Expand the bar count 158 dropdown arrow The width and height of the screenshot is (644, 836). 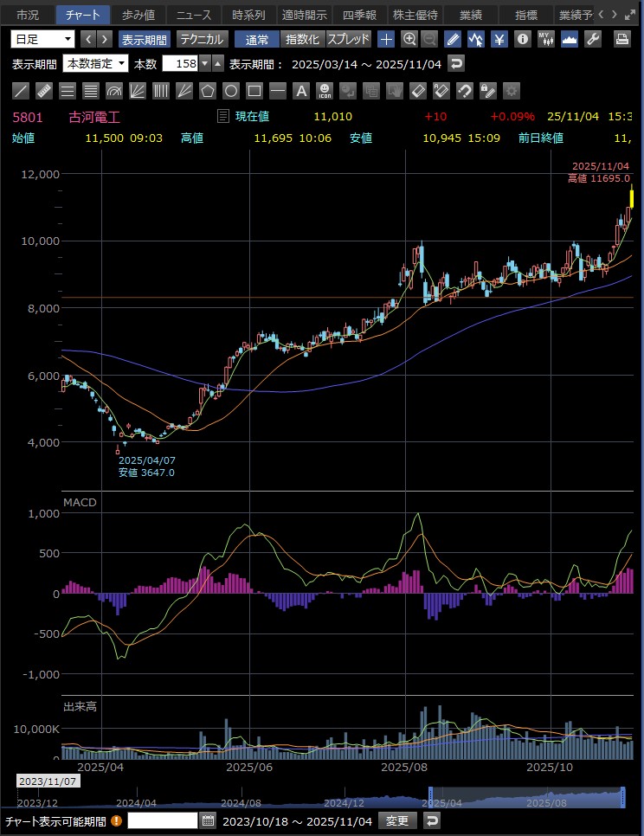pos(204,63)
